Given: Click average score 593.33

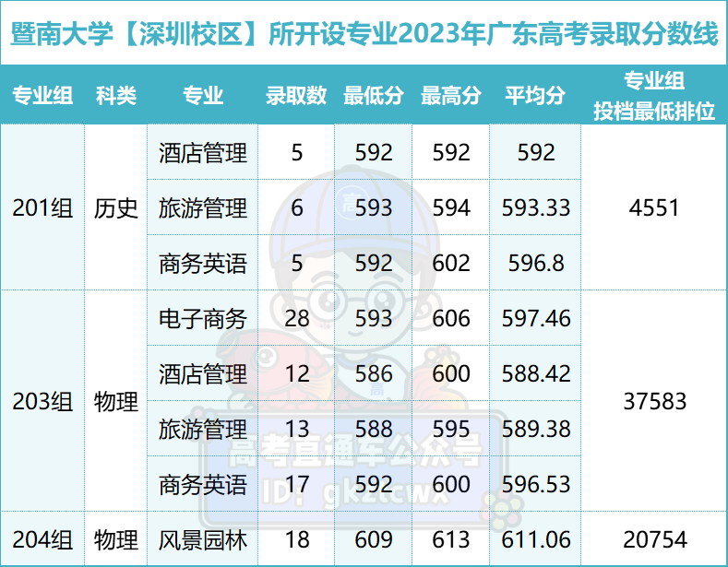Looking at the screenshot, I should coord(536,207).
